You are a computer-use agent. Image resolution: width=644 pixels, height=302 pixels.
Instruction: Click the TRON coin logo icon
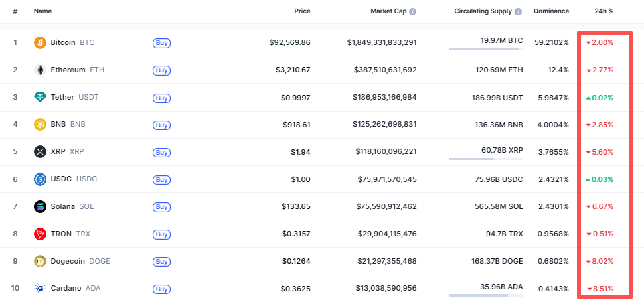pyautogui.click(x=40, y=234)
